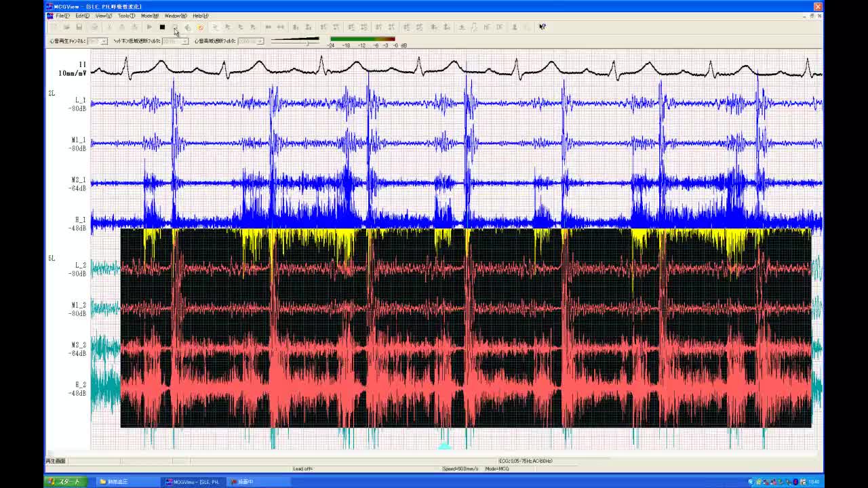Open the 心音高域遮断フィルタ dropdown
The width and height of the screenshot is (868, 488).
[259, 41]
